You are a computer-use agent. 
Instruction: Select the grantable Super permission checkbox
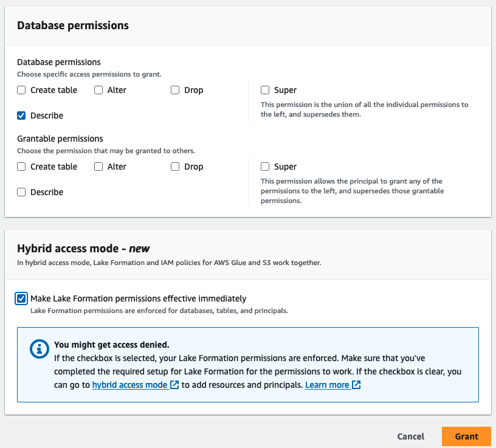click(x=265, y=167)
